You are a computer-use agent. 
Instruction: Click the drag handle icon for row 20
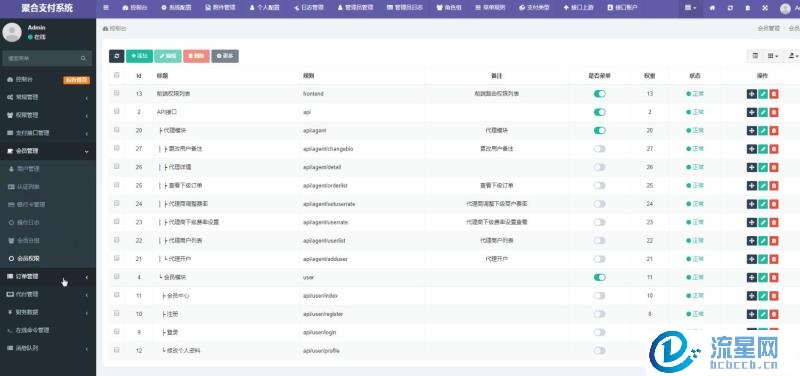tap(752, 131)
